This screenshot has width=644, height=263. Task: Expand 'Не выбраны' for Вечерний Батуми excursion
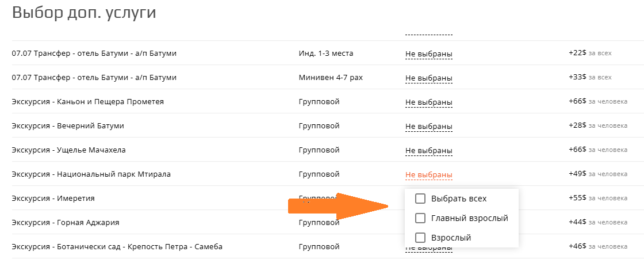(x=429, y=127)
